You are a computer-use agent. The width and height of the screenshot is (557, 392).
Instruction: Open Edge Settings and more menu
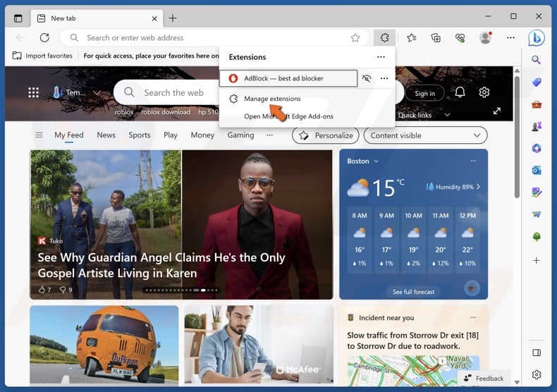click(511, 37)
